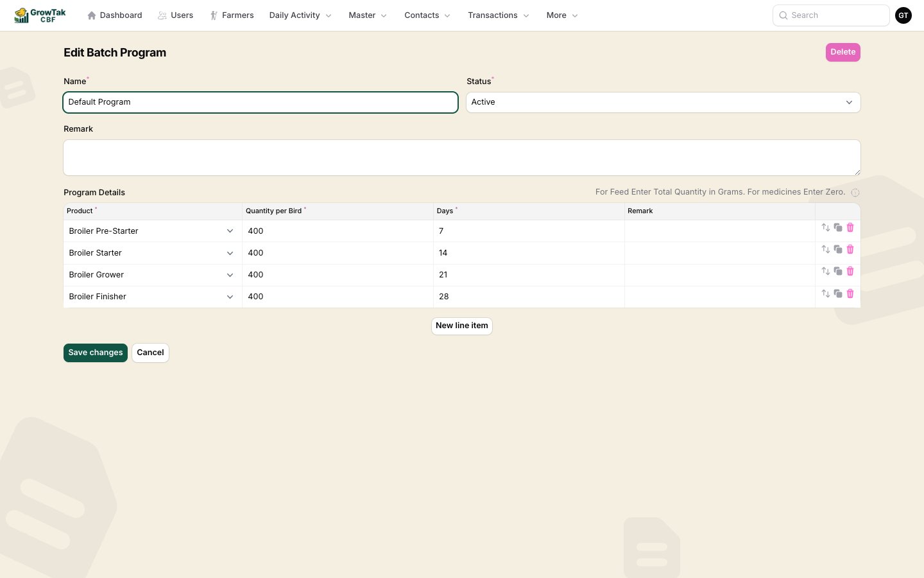Reorder the Broiler Starter row
This screenshot has height=578, width=924.
pyautogui.click(x=826, y=249)
